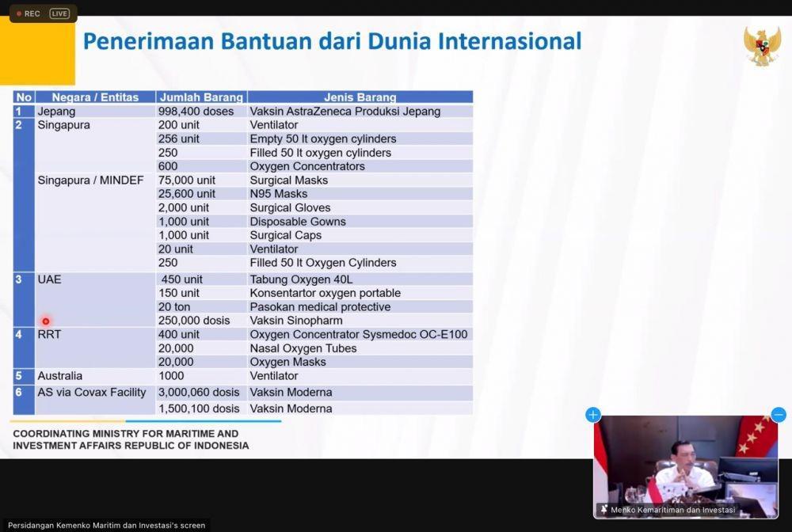Viewport: 792px width, 532px height.
Task: Select the "AS via Covax Facility" cell
Action: tap(95, 400)
